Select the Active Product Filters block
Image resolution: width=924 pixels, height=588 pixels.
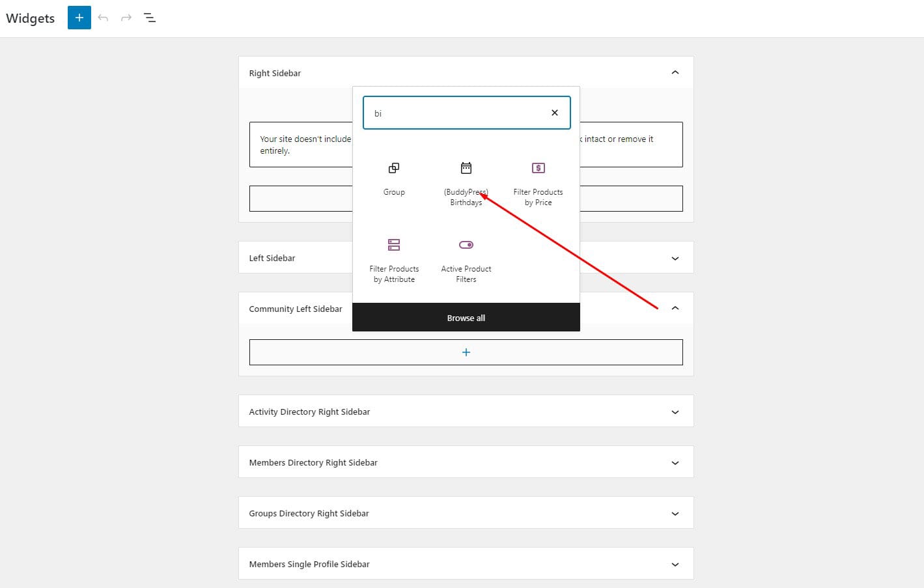466,259
